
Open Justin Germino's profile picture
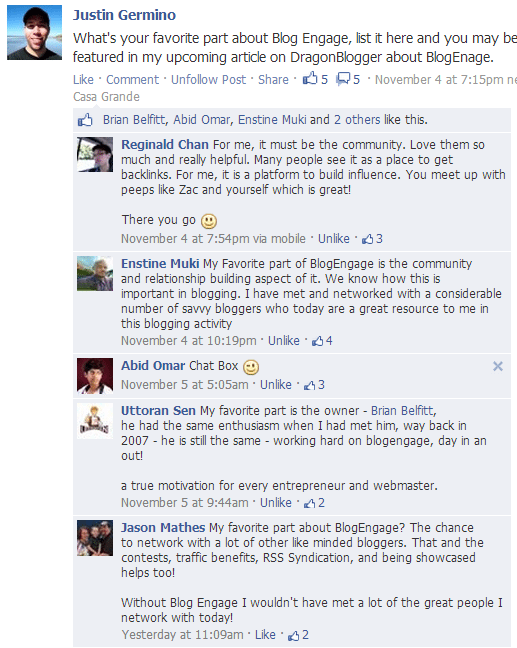[x=34, y=33]
